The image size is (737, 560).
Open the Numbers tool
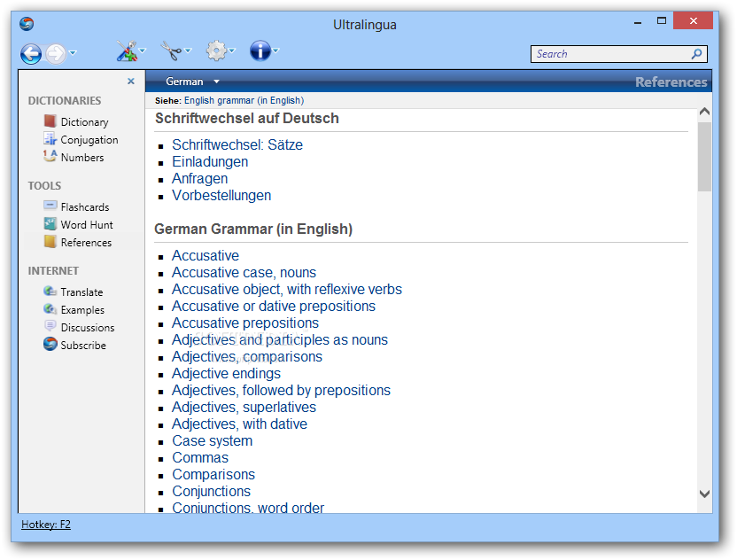tap(82, 158)
